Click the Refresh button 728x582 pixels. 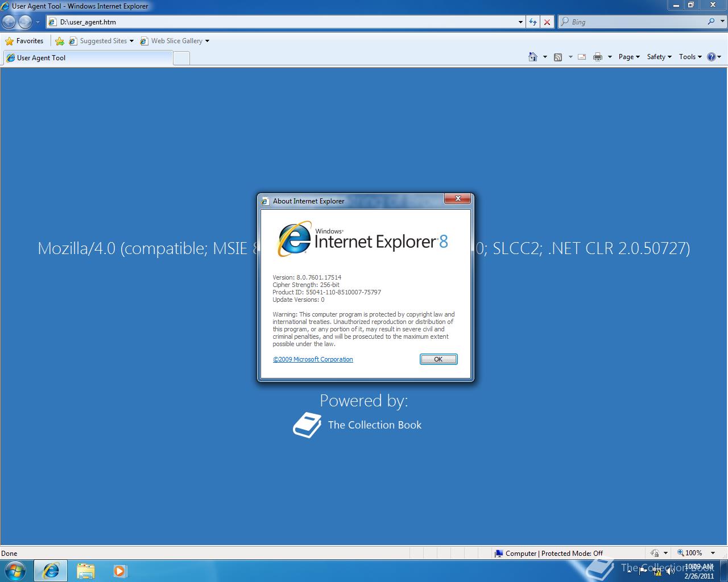point(533,22)
